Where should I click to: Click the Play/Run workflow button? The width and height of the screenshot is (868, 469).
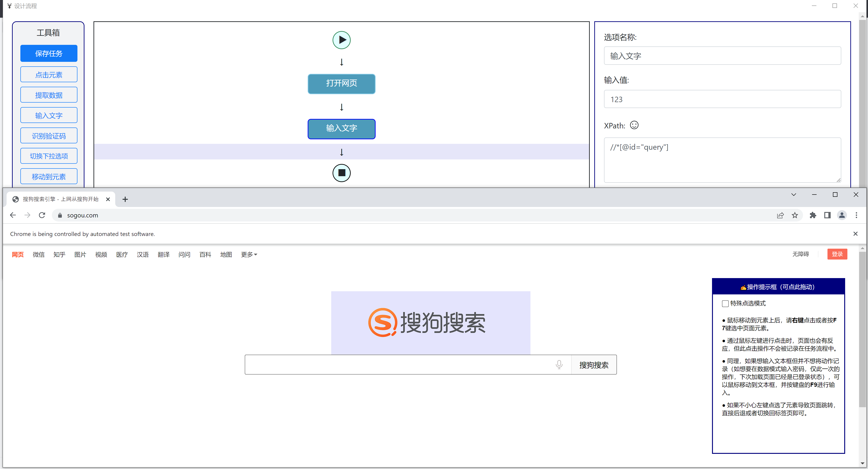[341, 39]
